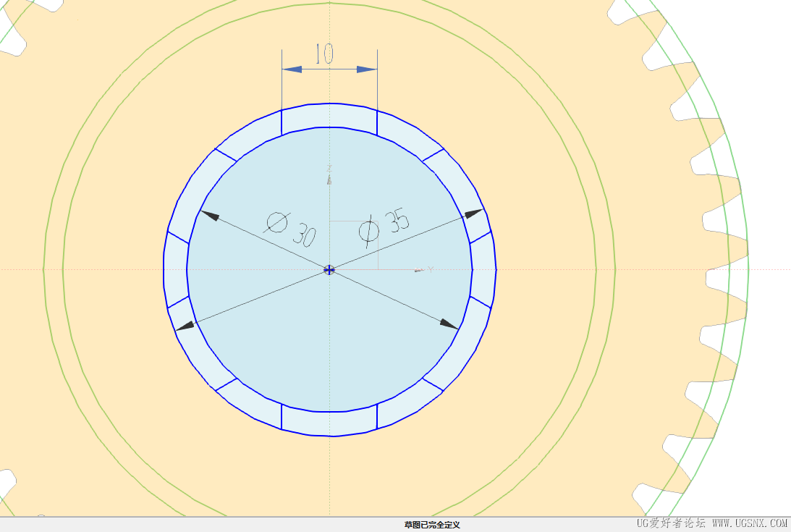791x532 pixels.
Task: Select the Ø35 diameter dimension label
Action: 384,228
